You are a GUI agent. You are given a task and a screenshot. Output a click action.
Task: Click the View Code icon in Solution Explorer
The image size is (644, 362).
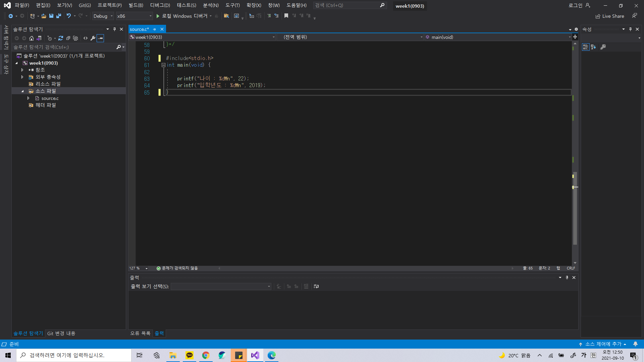(86, 38)
